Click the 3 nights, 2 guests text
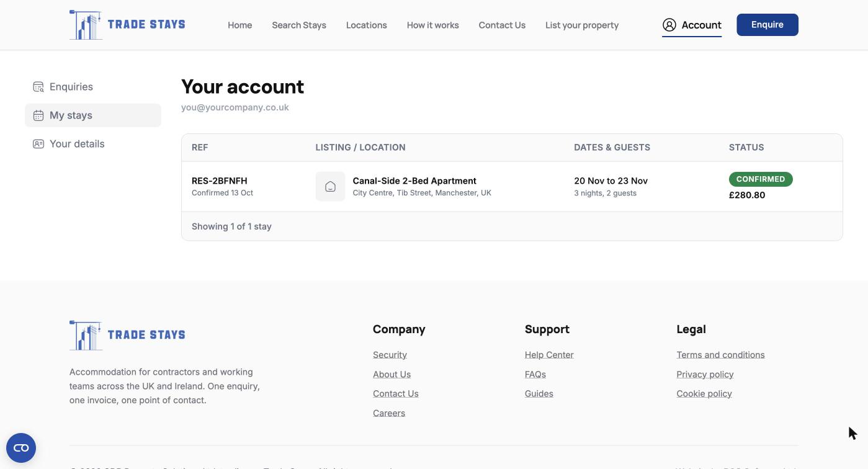The height and width of the screenshot is (469, 868). pos(606,194)
